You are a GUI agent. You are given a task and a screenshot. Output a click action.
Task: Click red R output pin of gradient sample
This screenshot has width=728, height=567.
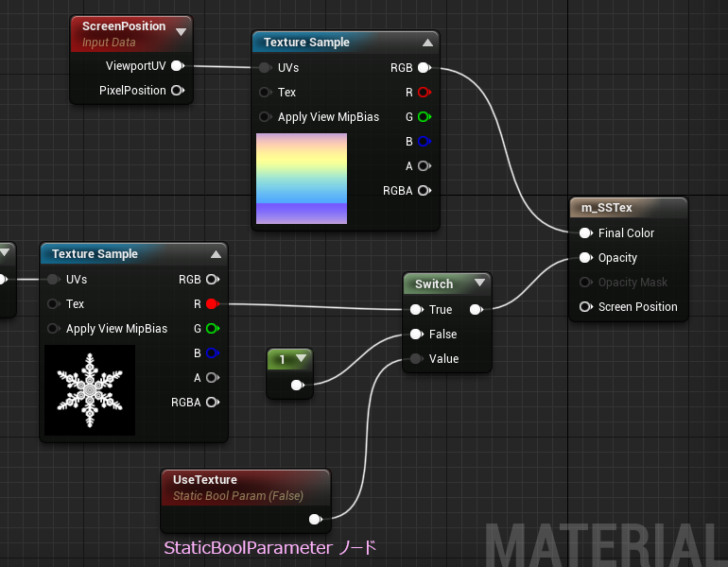425,93
